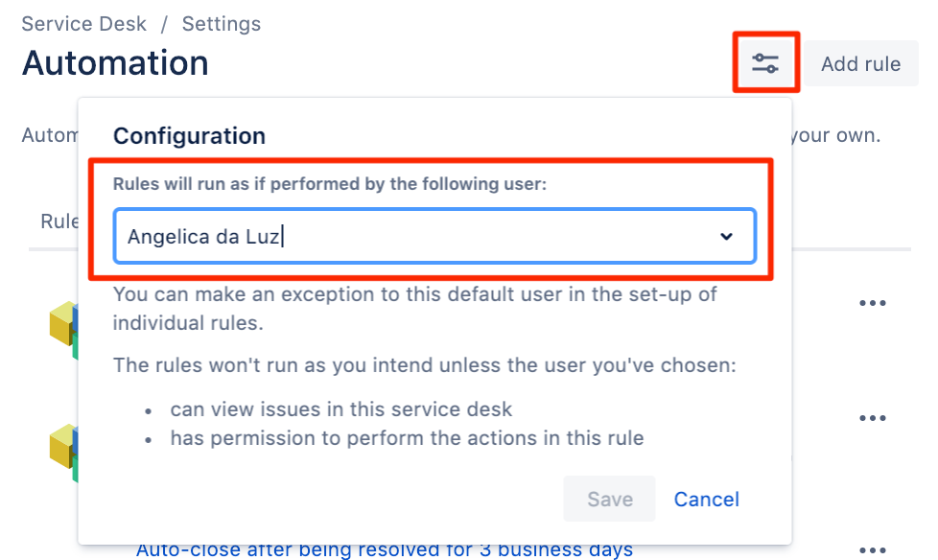This screenshot has height=560, width=938.
Task: Click 'has permission to perform the actions' text
Action: [407, 438]
